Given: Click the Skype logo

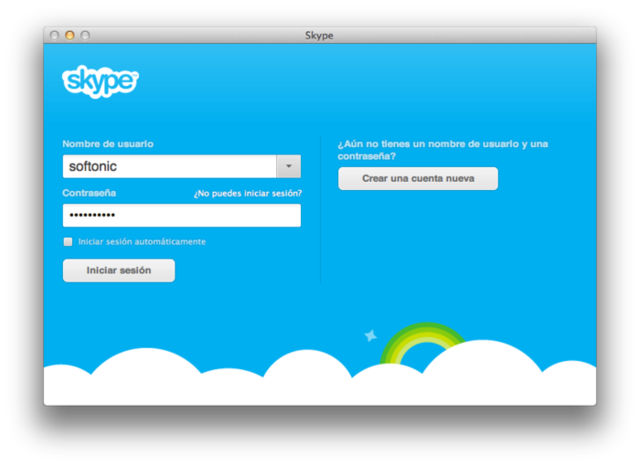Looking at the screenshot, I should pos(100,81).
